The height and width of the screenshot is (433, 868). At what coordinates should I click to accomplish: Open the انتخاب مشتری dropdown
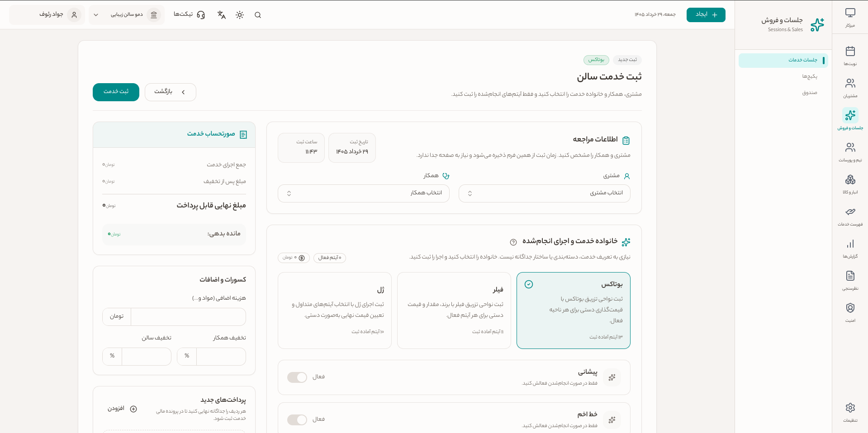tap(545, 193)
